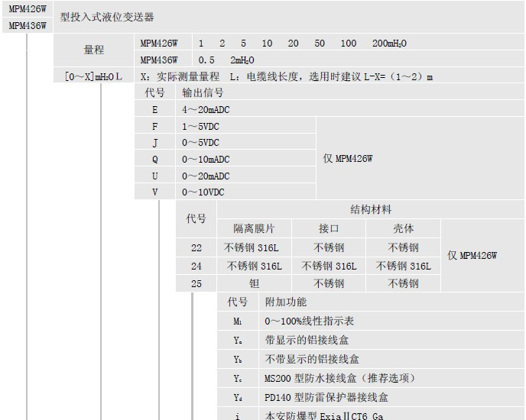This screenshot has width=526, height=420.
Task: Click the 200mH₂O range value
Action: click(x=389, y=44)
